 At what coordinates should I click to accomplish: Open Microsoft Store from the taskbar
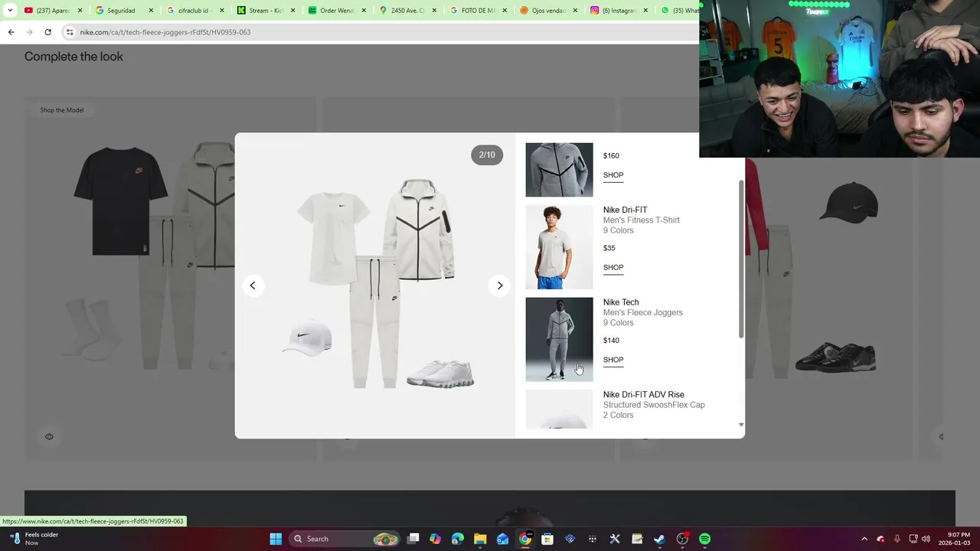click(x=547, y=539)
